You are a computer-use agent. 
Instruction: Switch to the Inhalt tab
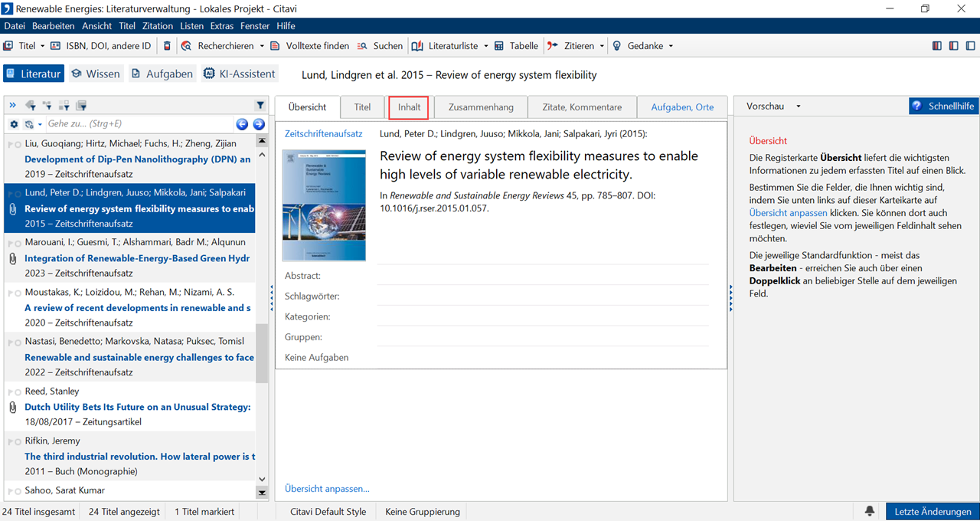coord(409,107)
